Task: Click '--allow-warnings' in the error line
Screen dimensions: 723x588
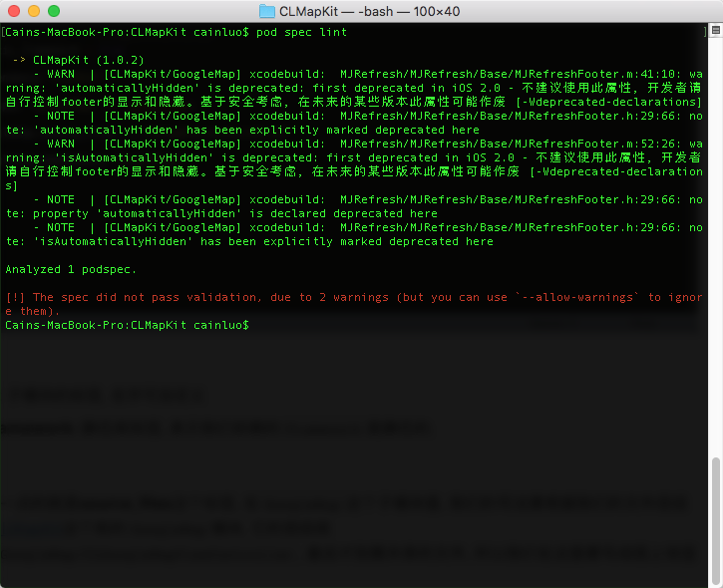Action: pyautogui.click(x=577, y=297)
